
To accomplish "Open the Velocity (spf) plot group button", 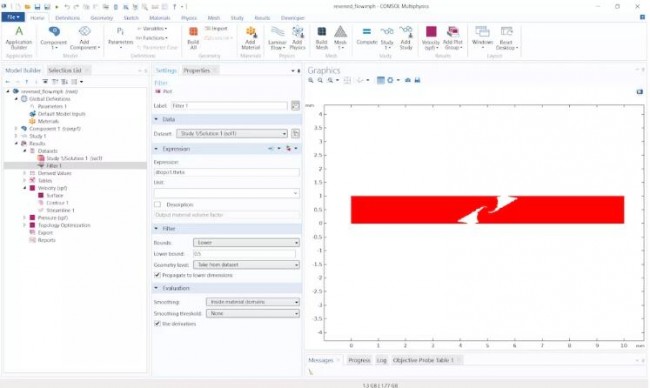I will point(431,38).
